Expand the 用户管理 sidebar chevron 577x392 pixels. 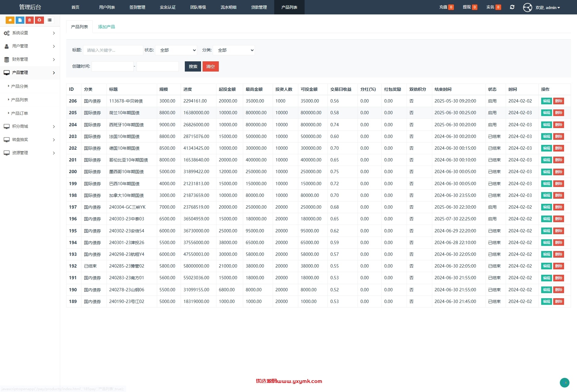point(54,46)
